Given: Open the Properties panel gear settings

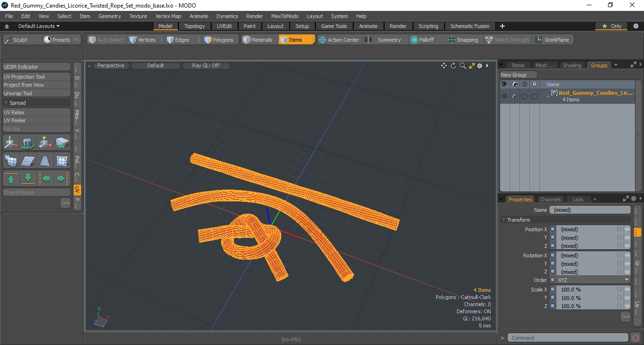Looking at the screenshot, I should (634, 199).
